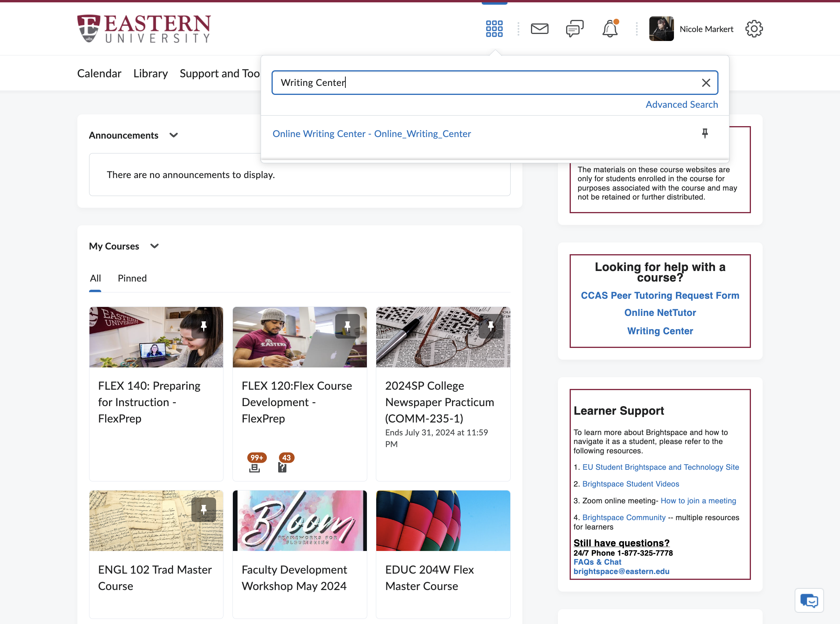Unpin FLEX 140 course tile
This screenshot has width=840, height=624.
(204, 326)
